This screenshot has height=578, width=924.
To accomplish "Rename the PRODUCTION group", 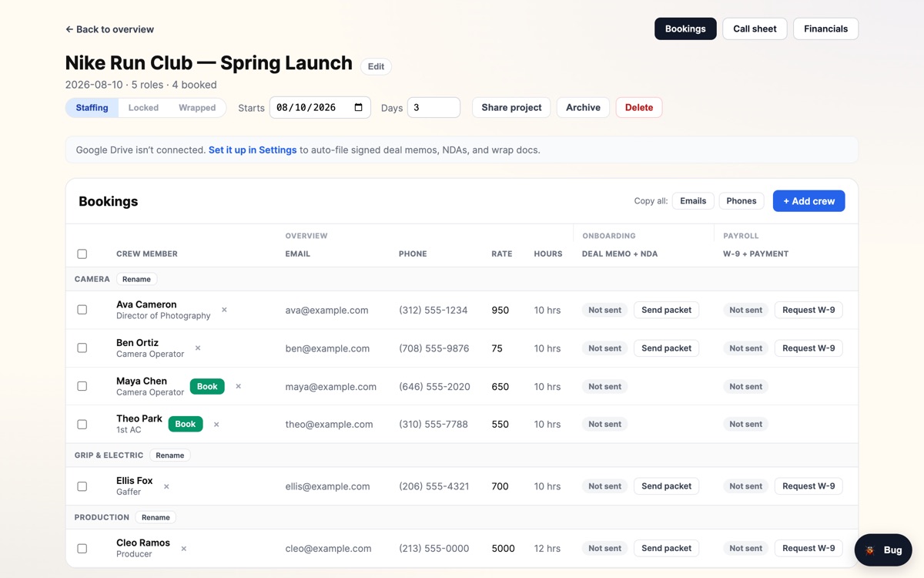I will click(156, 517).
